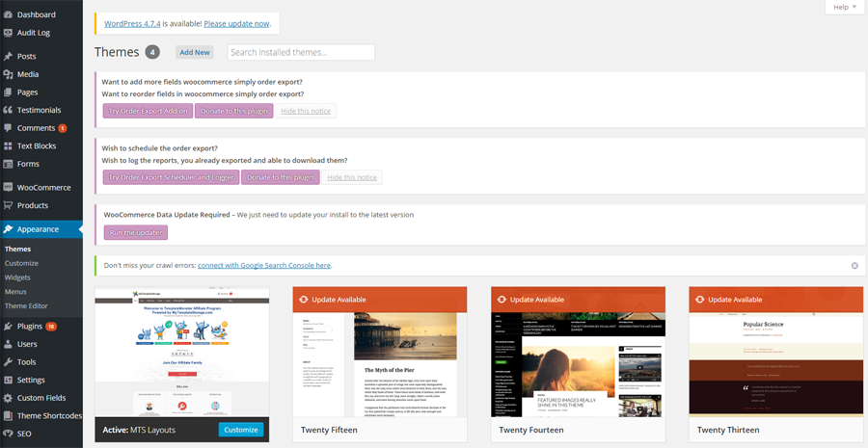
Task: Focus the Search installed themes field
Action: 301,52
